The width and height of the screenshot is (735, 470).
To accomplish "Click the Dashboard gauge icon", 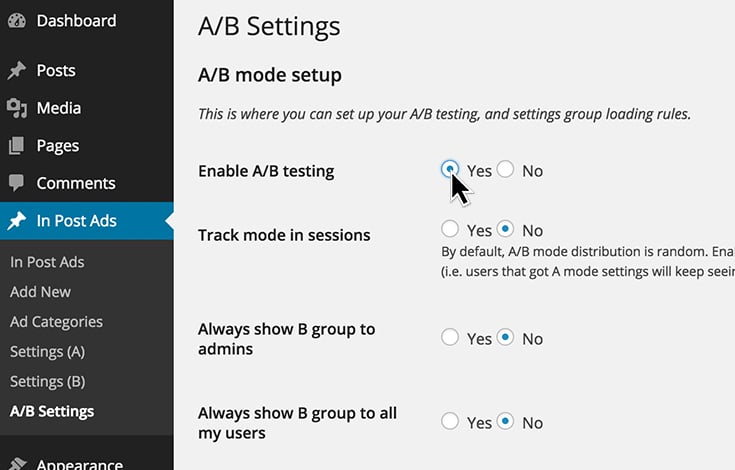I will [x=17, y=21].
